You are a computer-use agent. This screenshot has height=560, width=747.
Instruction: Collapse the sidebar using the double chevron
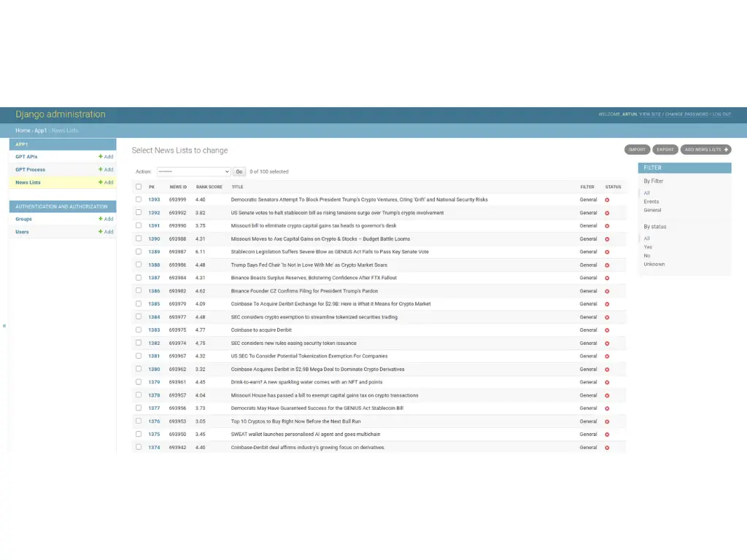pos(4,326)
